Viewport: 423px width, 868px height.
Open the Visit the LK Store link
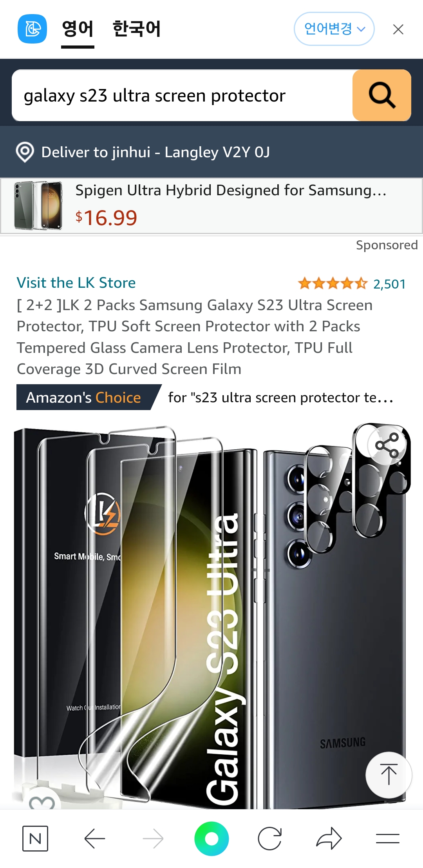[x=76, y=283]
